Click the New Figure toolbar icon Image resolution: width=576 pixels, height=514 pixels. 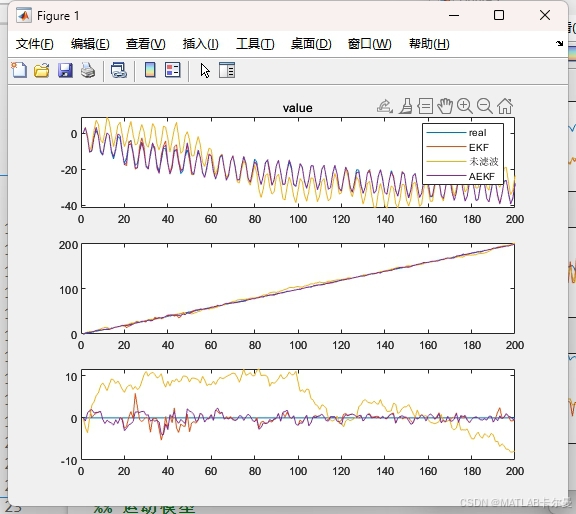[19, 70]
